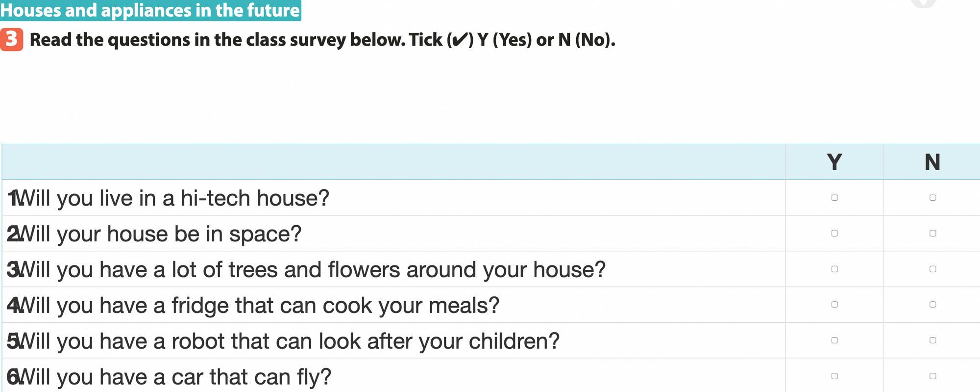
Task: Click the Y column header
Action: tap(834, 162)
